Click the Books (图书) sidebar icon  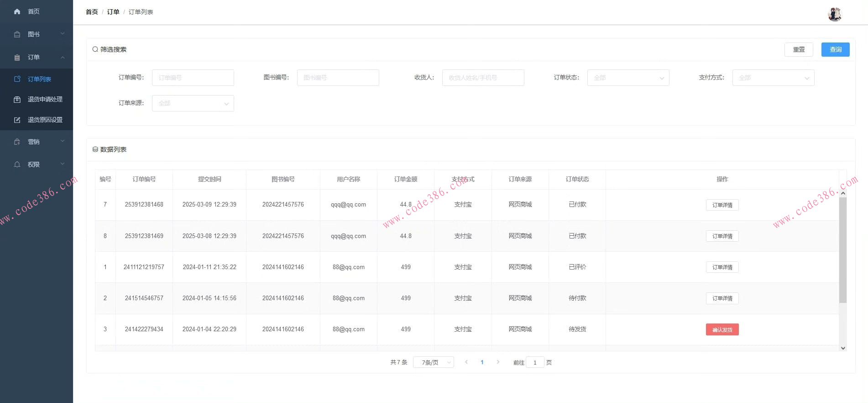(x=17, y=34)
